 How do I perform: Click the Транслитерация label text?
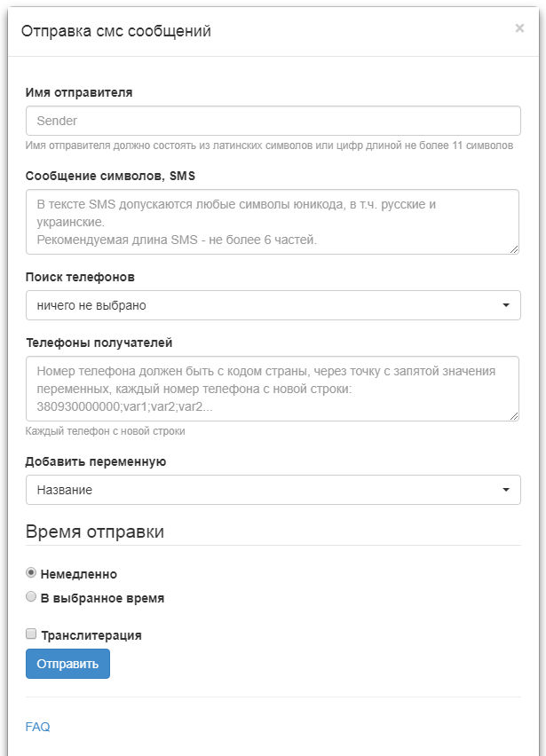(91, 635)
